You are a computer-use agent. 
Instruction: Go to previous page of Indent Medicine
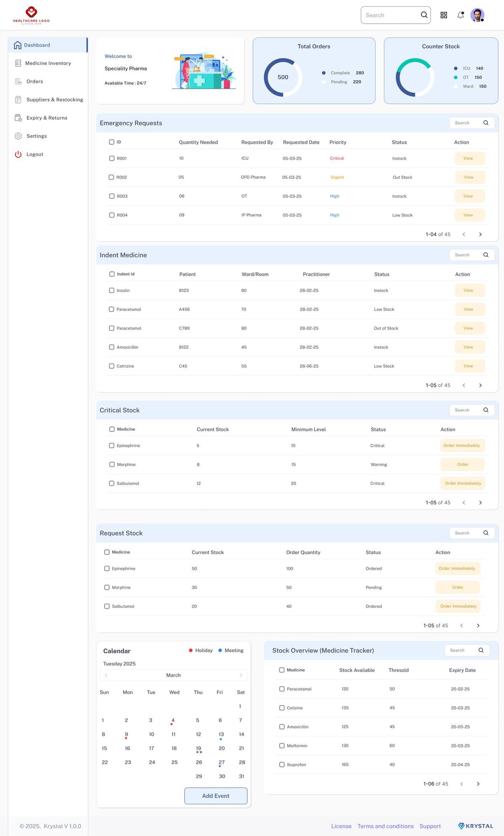[x=464, y=385]
